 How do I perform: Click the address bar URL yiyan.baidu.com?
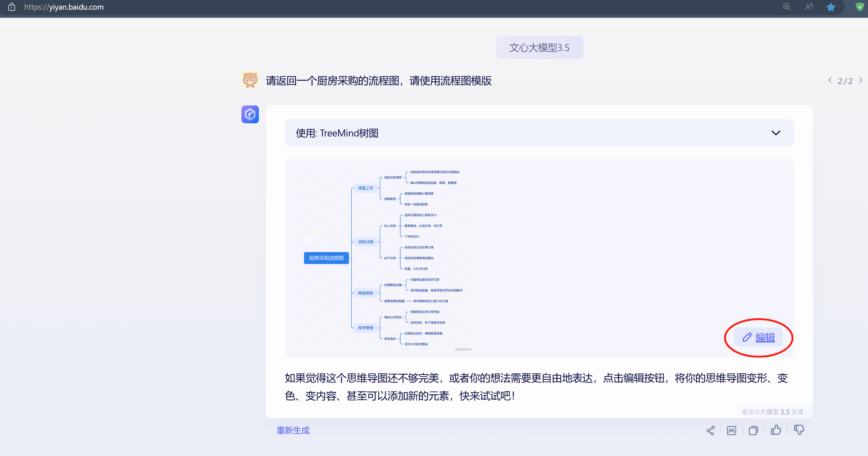point(64,7)
